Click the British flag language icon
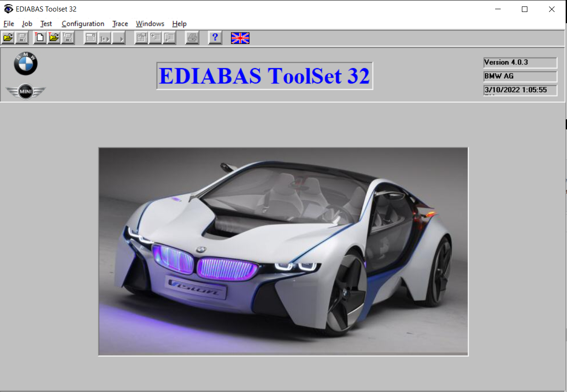Viewport: 567px width, 392px height. pos(240,38)
